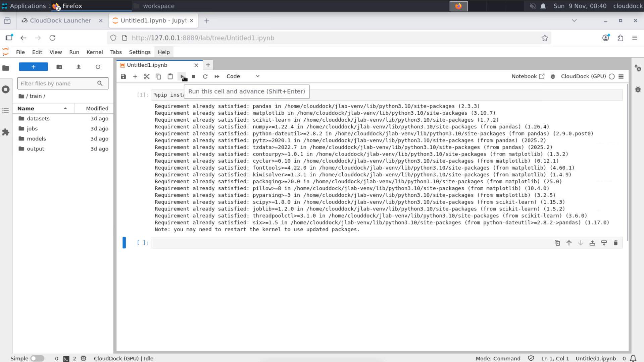This screenshot has height=362, width=644.
Task: Restart the kernel
Action: (205, 76)
